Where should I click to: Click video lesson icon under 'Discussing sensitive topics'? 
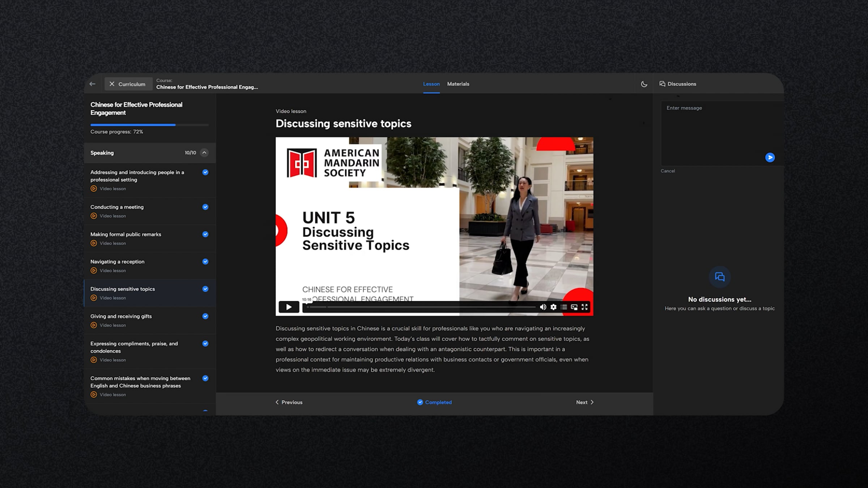[x=94, y=298]
